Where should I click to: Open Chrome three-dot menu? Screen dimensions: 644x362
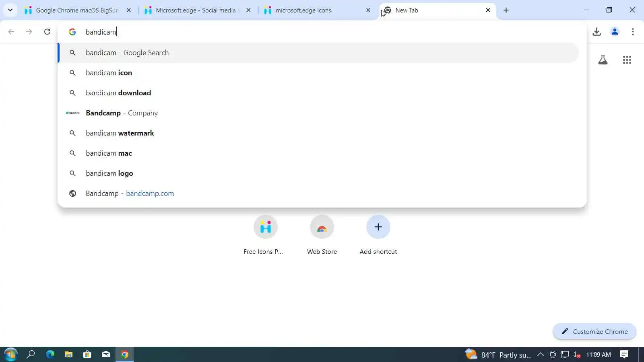tap(633, 32)
